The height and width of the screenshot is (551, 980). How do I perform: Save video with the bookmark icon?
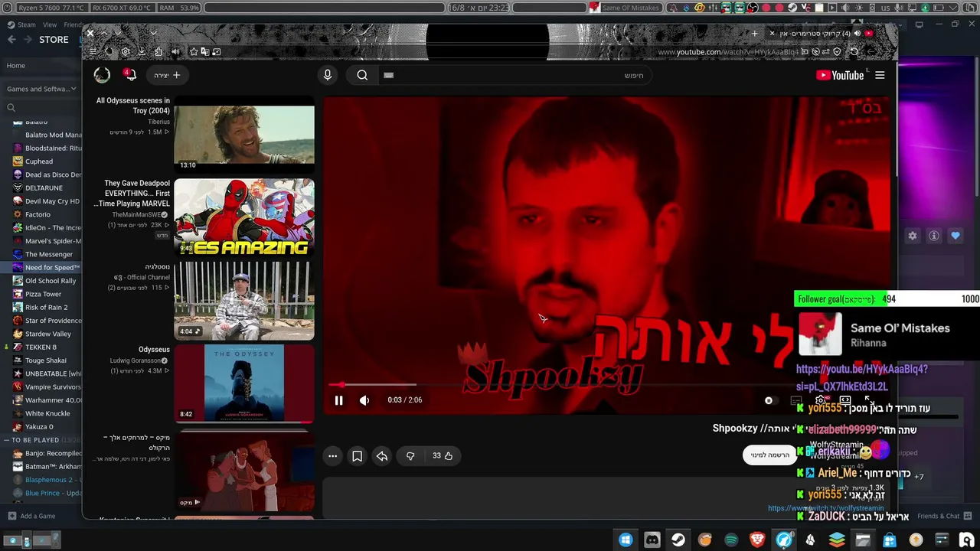tap(357, 456)
